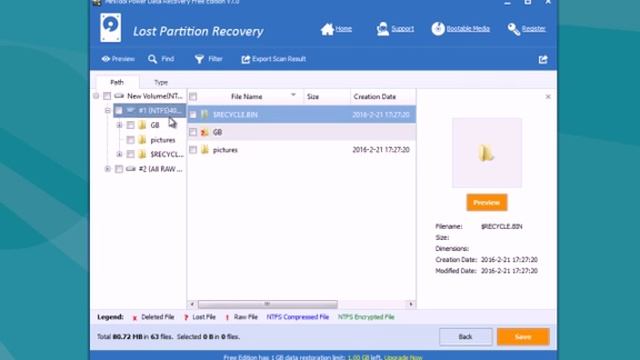Collapse the New Volume tree node

pos(96,96)
